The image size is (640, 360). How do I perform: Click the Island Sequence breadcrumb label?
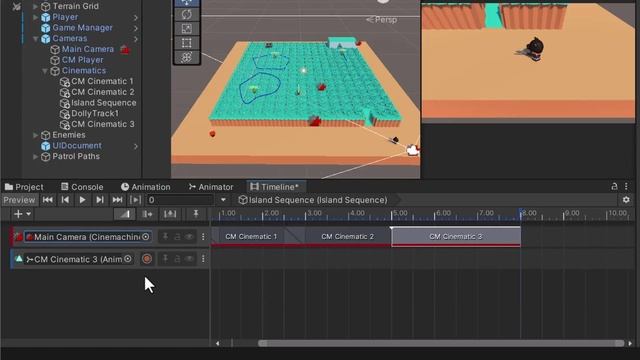coord(318,200)
